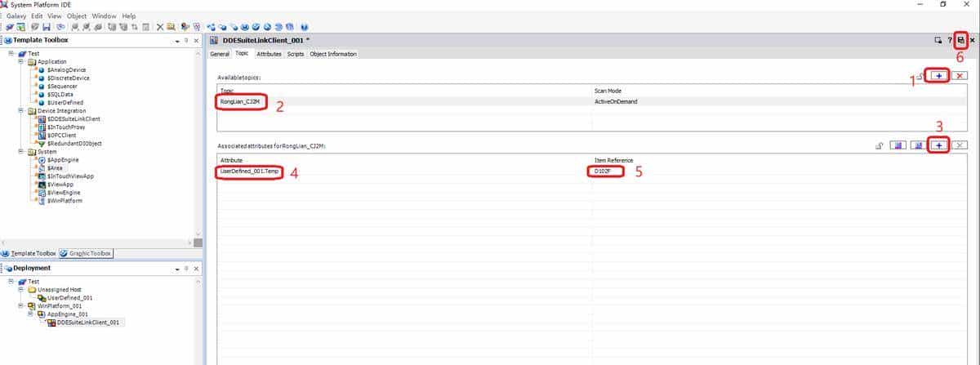Image resolution: width=980 pixels, height=365 pixels.
Task: Collapse the Device Integration folder
Action: point(20,110)
